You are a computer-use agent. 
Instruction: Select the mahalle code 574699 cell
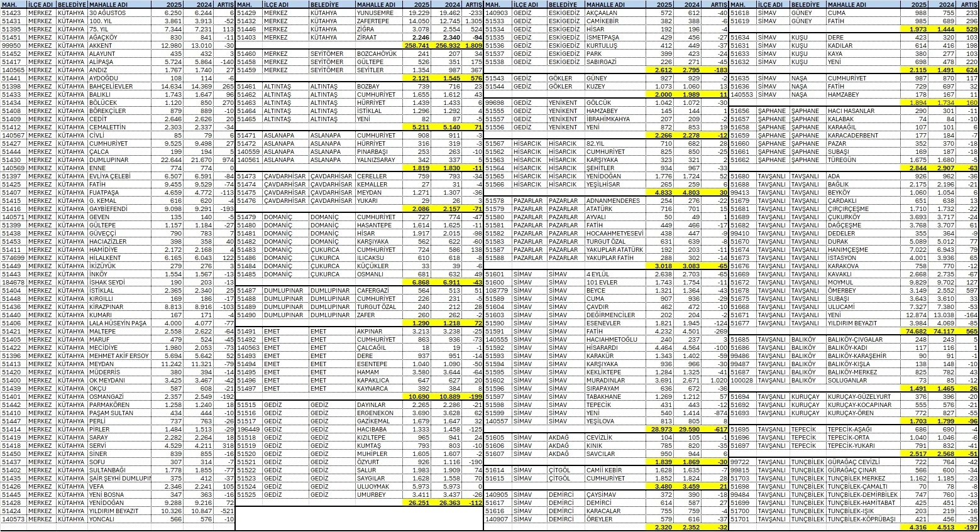click(13, 258)
